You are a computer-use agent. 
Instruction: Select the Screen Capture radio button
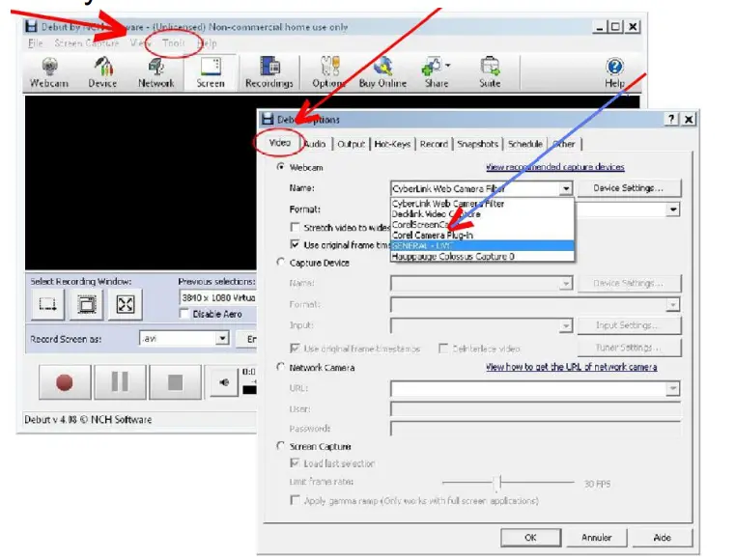coord(280,446)
